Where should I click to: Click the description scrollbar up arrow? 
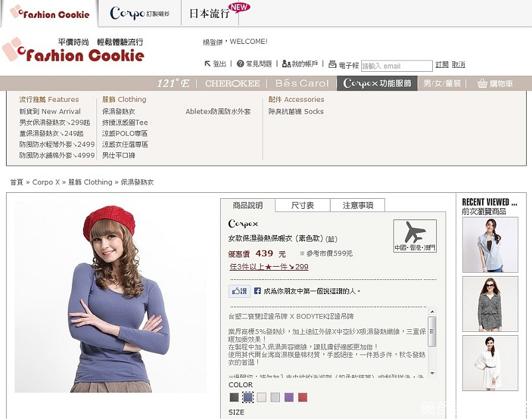point(432,311)
